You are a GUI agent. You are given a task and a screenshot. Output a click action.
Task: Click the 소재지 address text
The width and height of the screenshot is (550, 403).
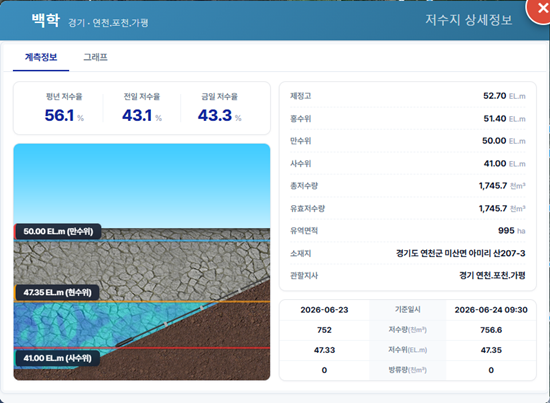pyautogui.click(x=461, y=253)
